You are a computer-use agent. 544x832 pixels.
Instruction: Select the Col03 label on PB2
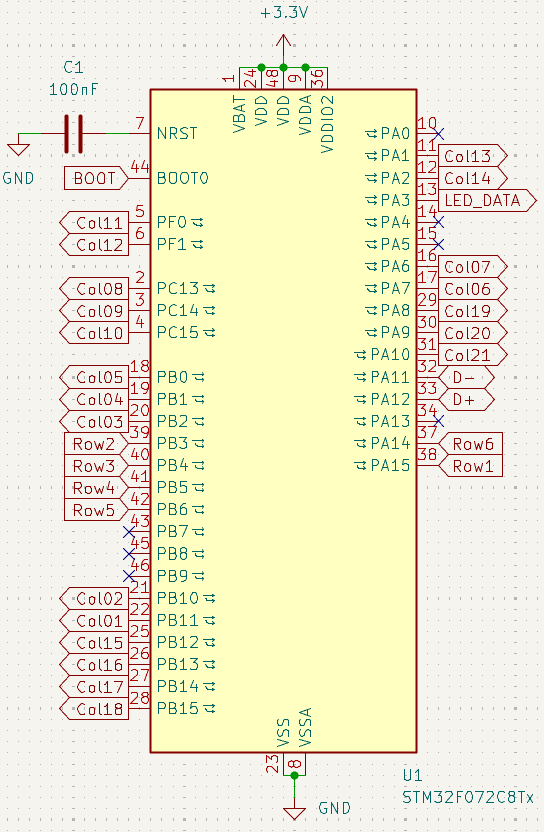94,421
